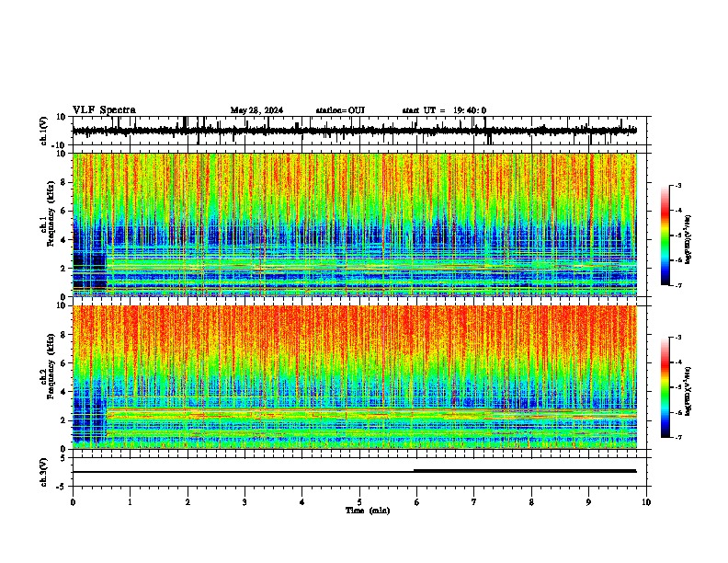The width and height of the screenshot is (728, 563).
Task: Click the time axis tick label "8"
Action: tap(531, 502)
